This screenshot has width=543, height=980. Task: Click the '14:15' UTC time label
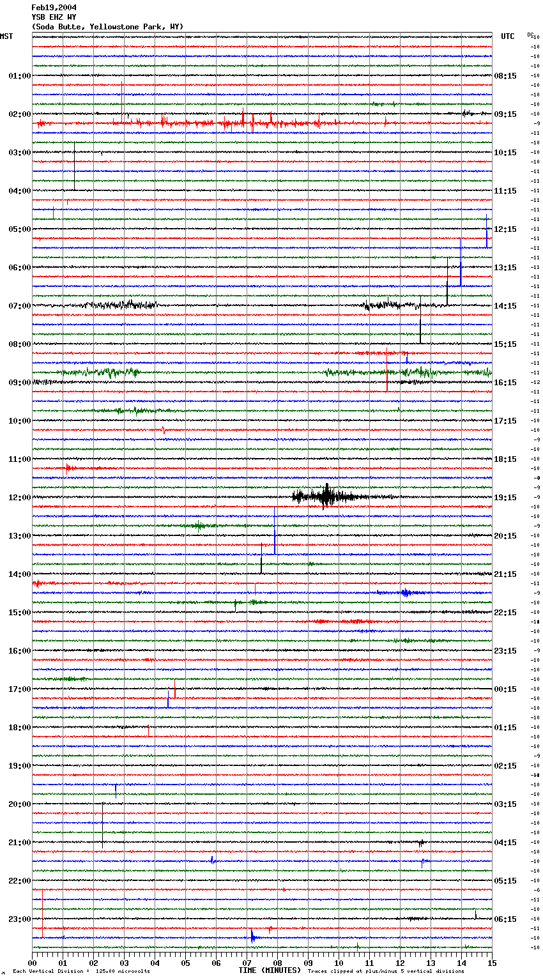(505, 306)
